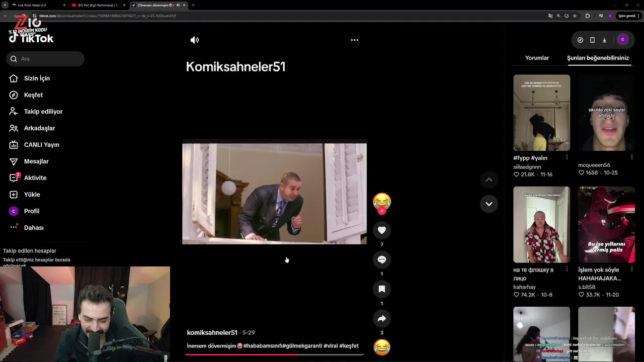Open CANLI Yayın in sidebar

click(x=41, y=145)
